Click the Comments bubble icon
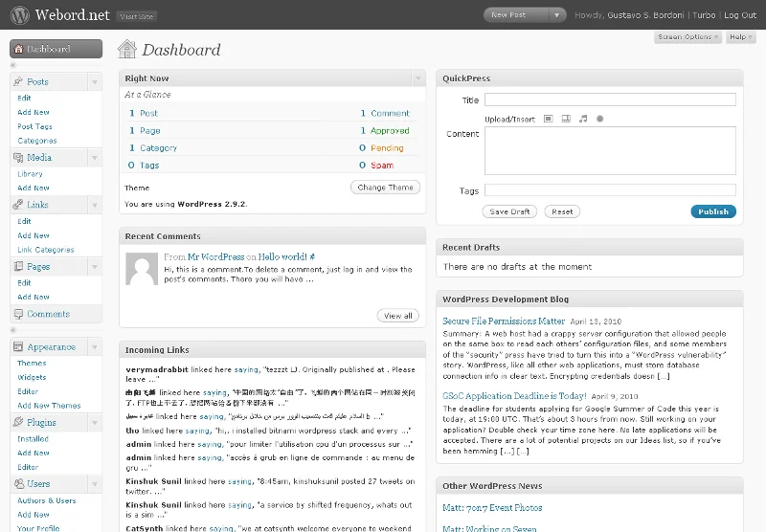The image size is (766, 532). pos(18,314)
